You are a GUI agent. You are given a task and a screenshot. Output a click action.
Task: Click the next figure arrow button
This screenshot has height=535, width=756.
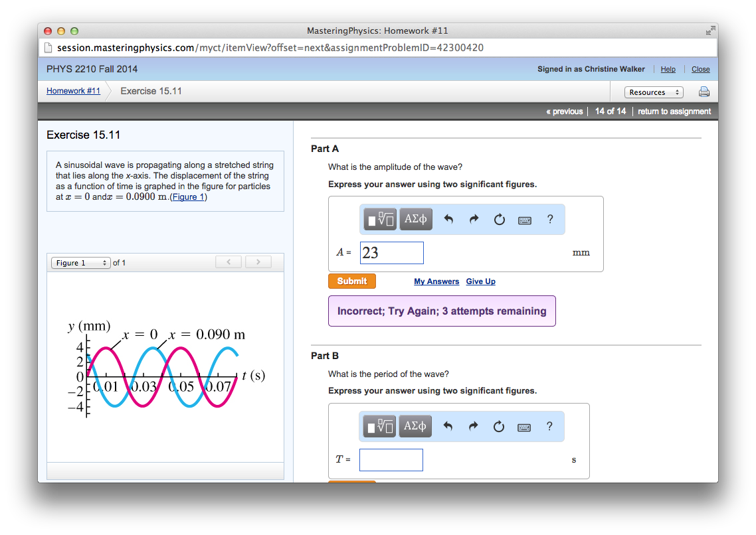click(x=258, y=262)
